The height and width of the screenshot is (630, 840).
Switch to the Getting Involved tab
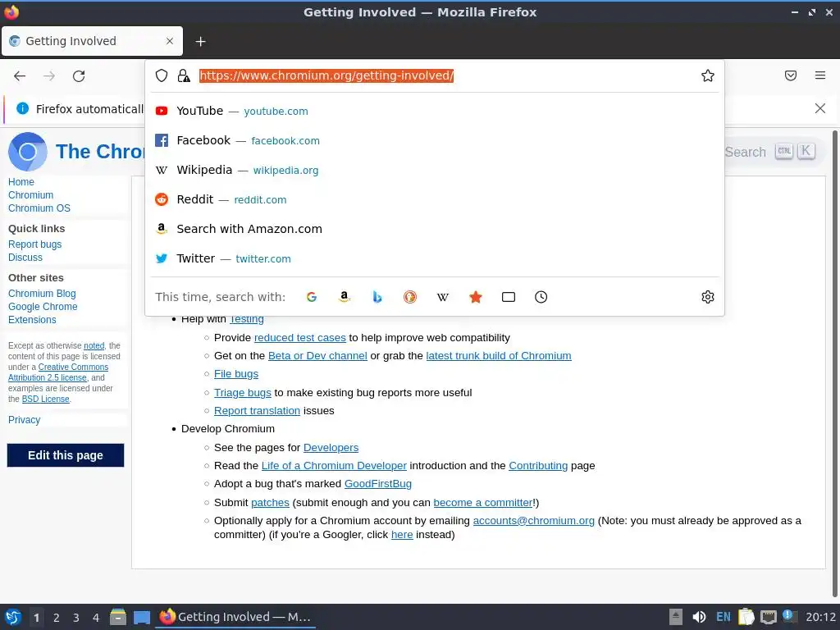coord(92,41)
